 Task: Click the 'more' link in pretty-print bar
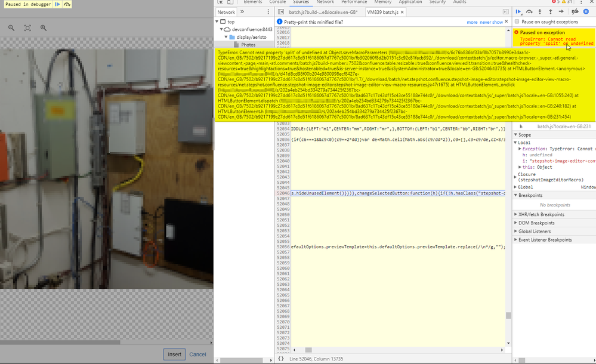(472, 22)
